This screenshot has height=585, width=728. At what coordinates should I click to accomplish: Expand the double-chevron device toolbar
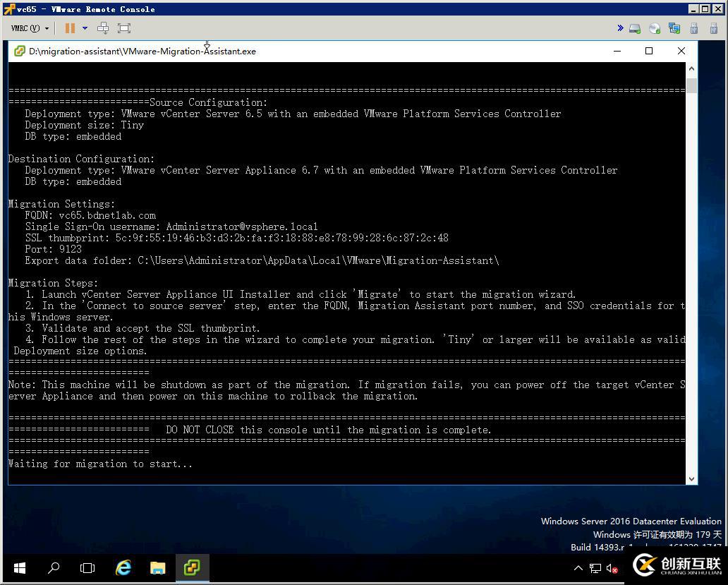coord(620,28)
